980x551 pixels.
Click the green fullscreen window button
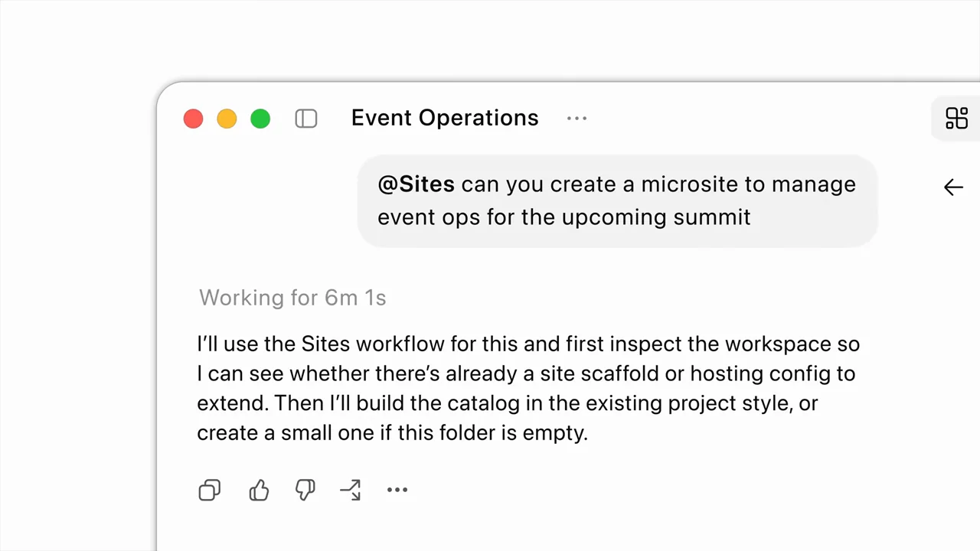pos(260,119)
